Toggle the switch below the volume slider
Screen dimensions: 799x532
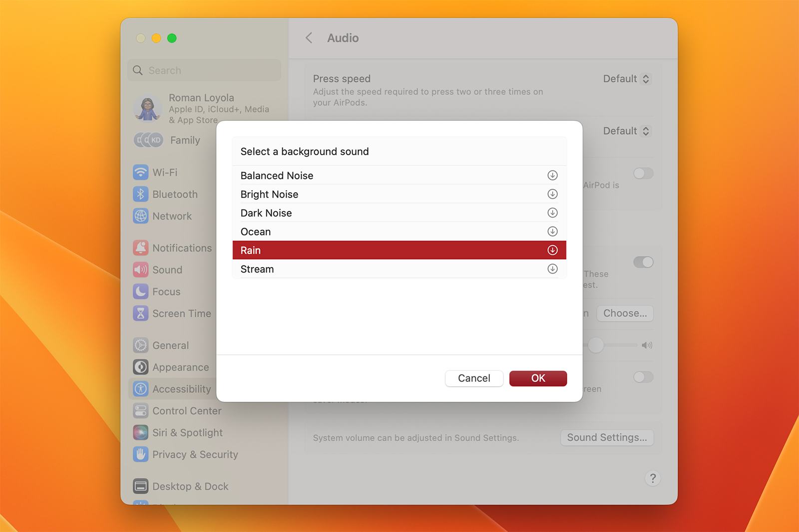643,377
